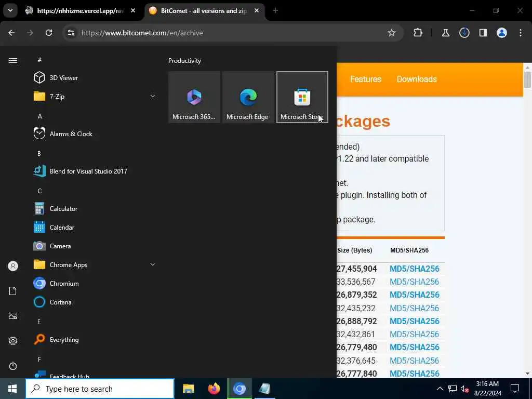The height and width of the screenshot is (399, 532).
Task: Open the notepad-like taskbar app icon
Action: tap(264, 389)
